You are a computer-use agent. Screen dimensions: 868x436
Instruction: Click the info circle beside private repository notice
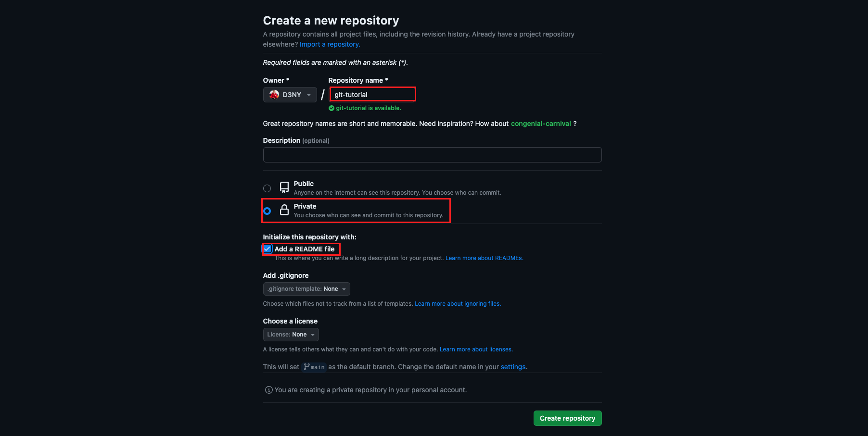[x=268, y=390]
